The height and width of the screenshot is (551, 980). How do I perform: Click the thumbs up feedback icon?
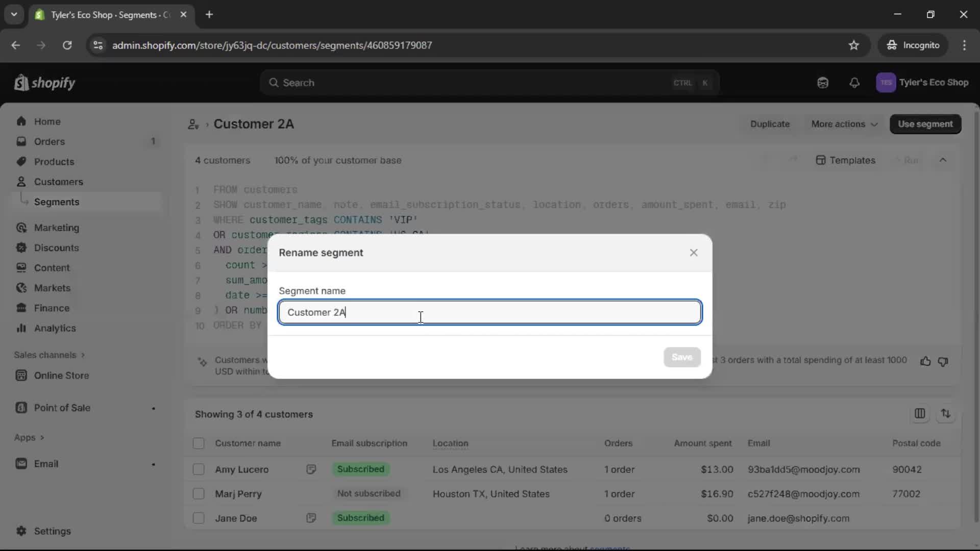click(x=925, y=361)
